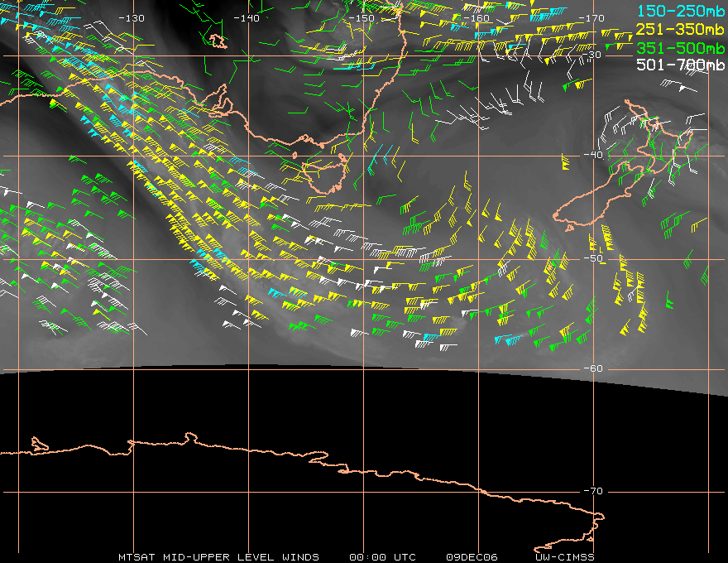This screenshot has height=563, width=728.
Task: Click the -150 longitude label
Action: [362, 18]
